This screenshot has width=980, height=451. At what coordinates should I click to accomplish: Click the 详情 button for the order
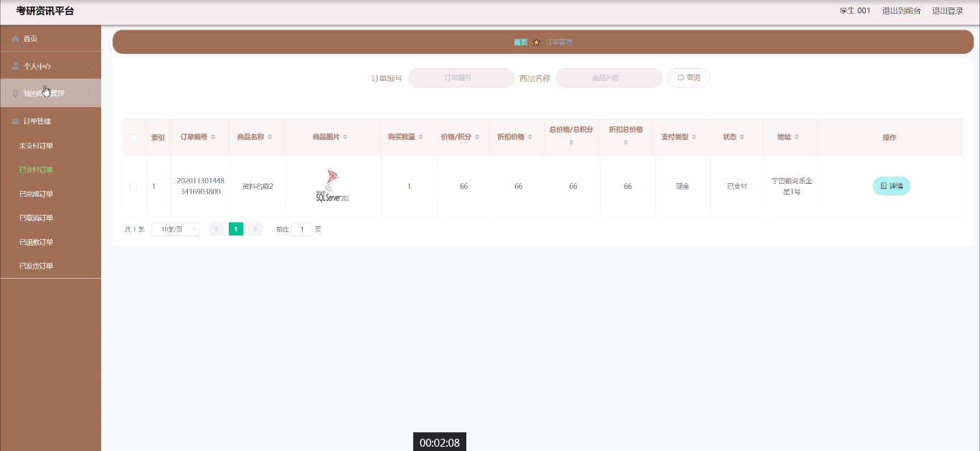[x=891, y=186]
